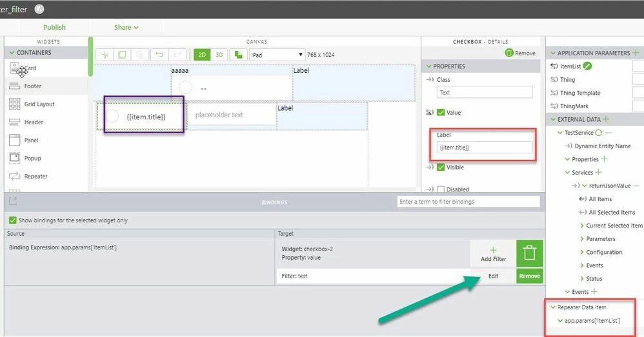Click the detach bindings panel icon
The image size is (644, 337).
click(x=13, y=201)
